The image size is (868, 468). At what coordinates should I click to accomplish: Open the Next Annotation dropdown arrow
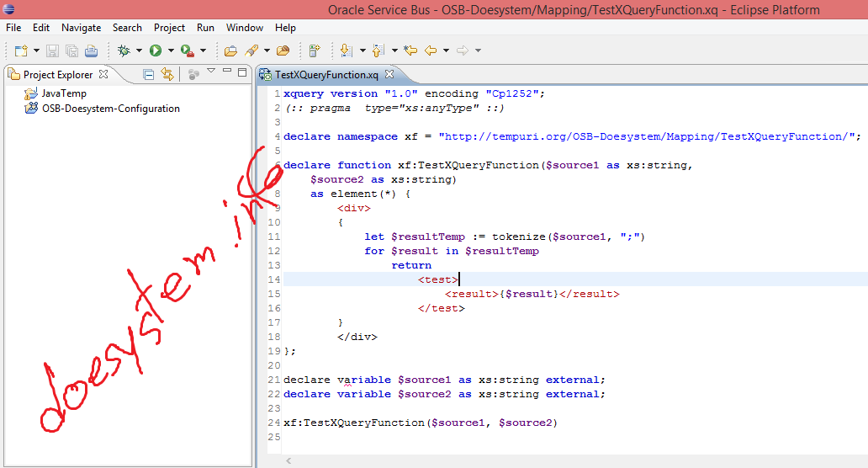[x=363, y=51]
